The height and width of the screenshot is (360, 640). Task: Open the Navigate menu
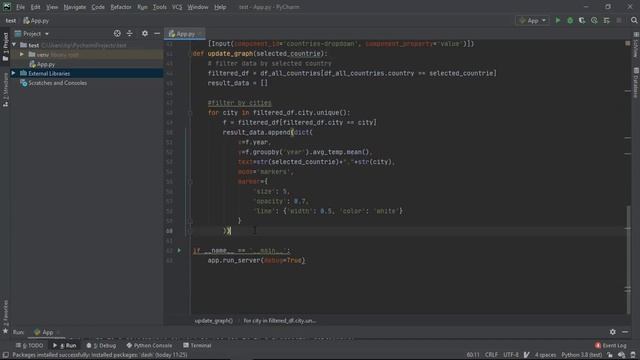pos(75,7)
